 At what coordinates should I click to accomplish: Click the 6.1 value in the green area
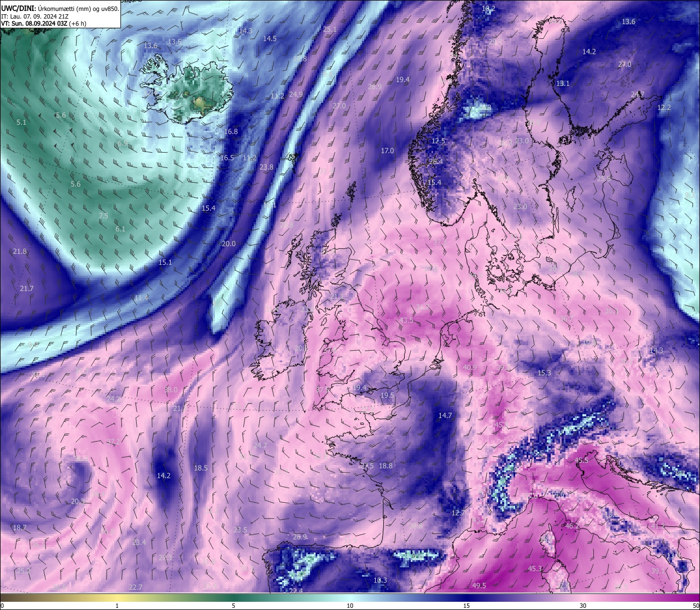pyautogui.click(x=120, y=229)
